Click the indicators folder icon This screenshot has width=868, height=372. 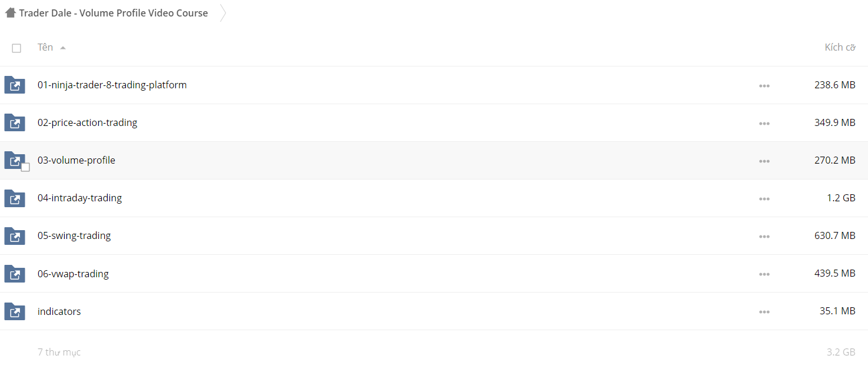pyautogui.click(x=15, y=311)
